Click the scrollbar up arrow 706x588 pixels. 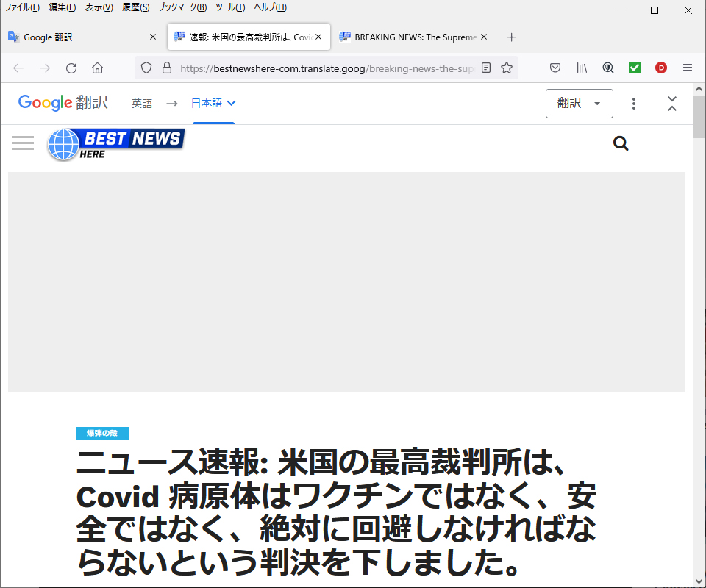click(x=699, y=89)
